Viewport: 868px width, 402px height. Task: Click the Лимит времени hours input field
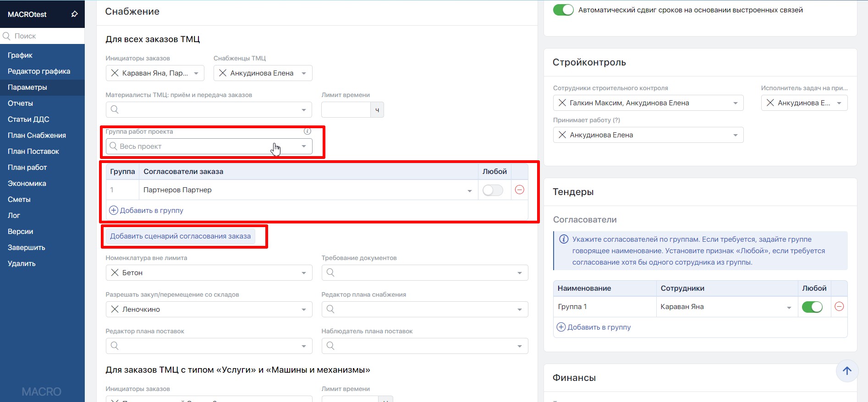[x=346, y=110]
